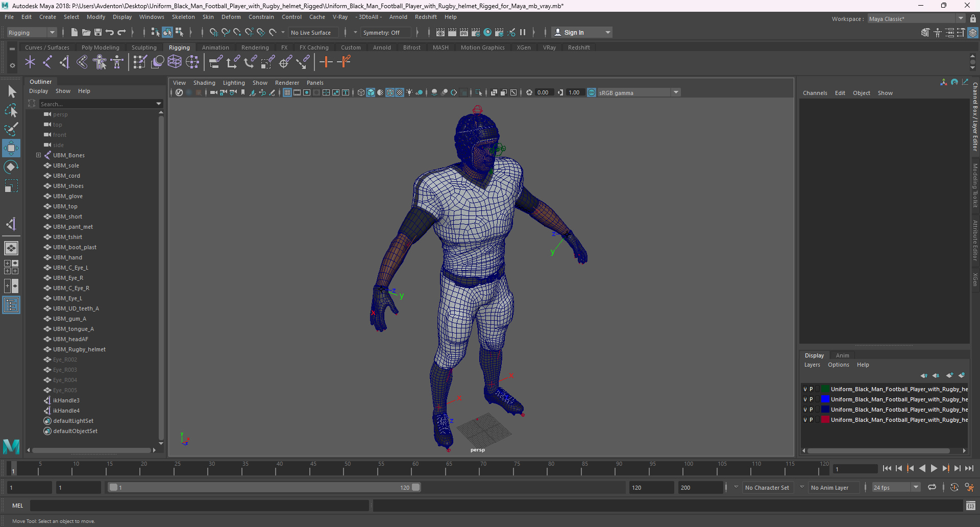
Task: Toggle visibility V of dark navy layer
Action: [x=805, y=410]
